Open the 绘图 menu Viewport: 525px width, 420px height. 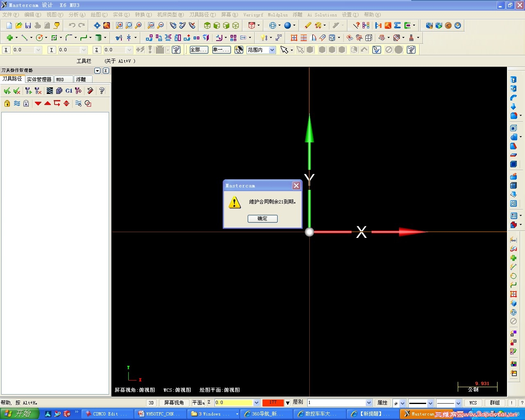[x=99, y=15]
